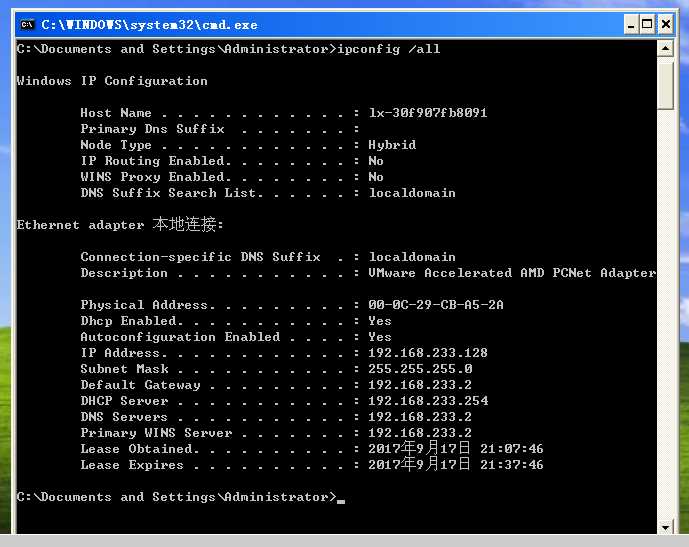Click the host name lx-30f907fb8091
Image resolution: width=689 pixels, height=547 pixels.
pyautogui.click(x=428, y=113)
